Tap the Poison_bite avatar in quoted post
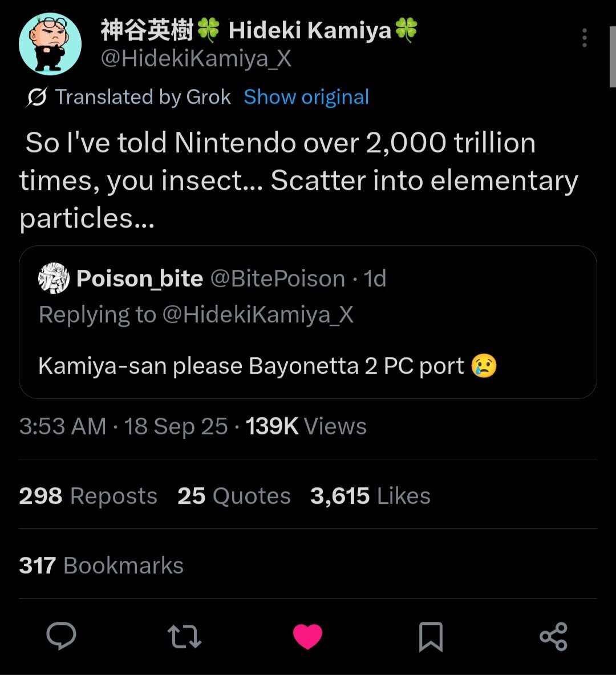616x675 pixels. tap(54, 278)
